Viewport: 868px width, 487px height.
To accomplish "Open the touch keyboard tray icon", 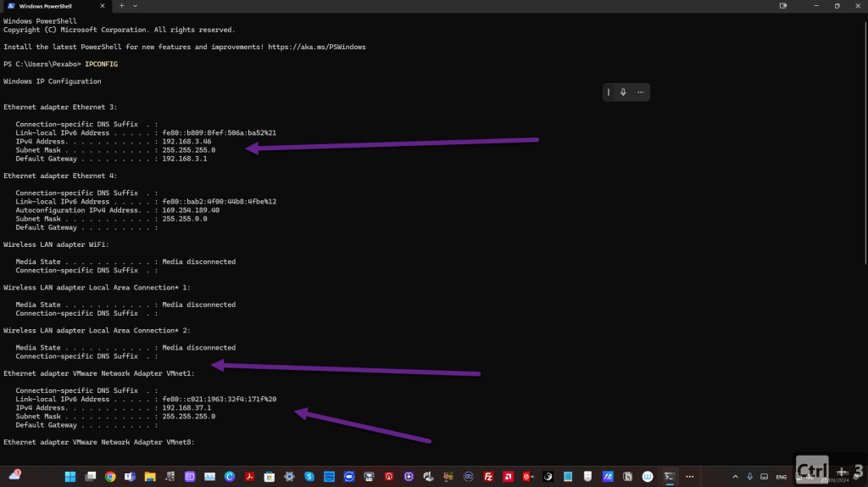I will coord(764,477).
